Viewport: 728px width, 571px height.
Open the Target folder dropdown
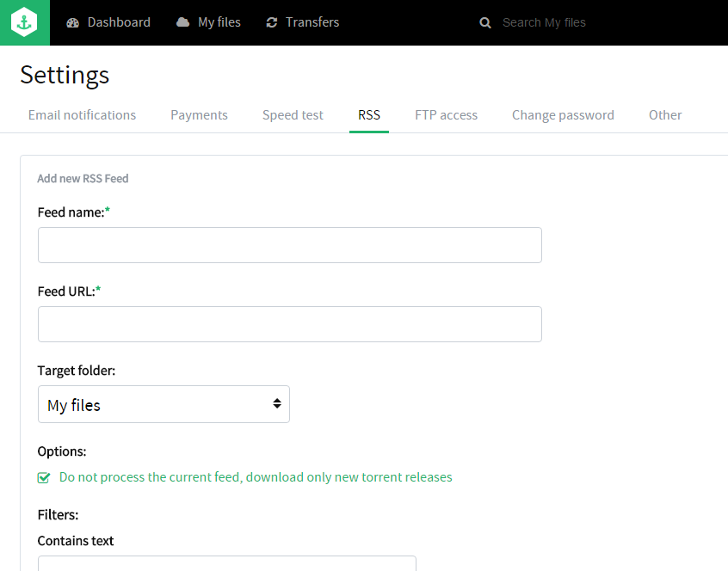pos(163,404)
